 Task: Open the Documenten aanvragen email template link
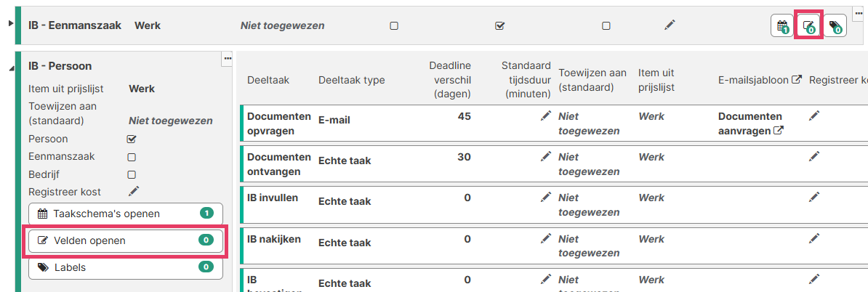pyautogui.click(x=750, y=123)
